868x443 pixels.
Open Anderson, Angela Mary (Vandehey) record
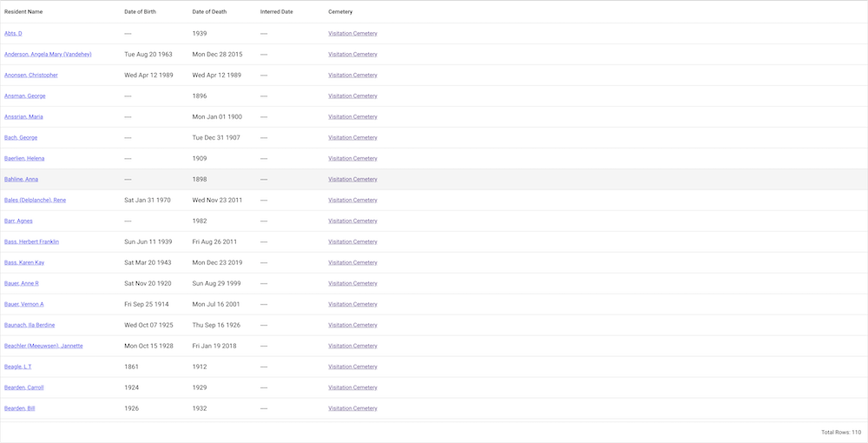tap(48, 54)
